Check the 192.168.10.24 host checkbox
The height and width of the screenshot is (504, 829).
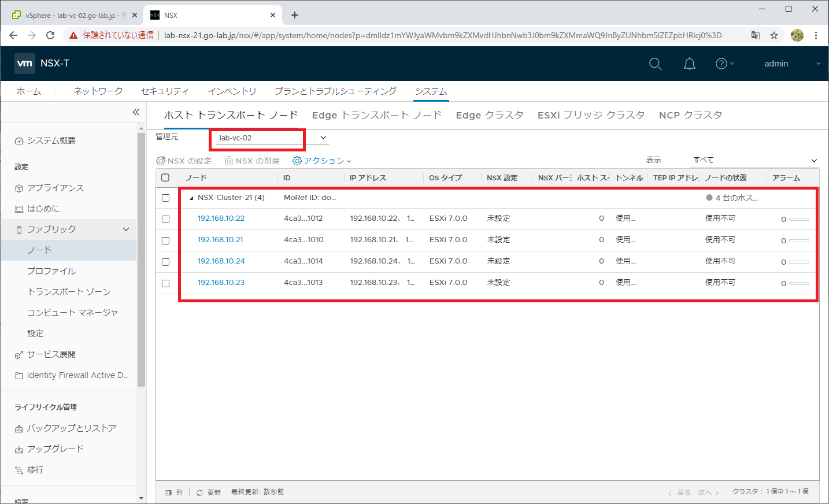pos(165,262)
